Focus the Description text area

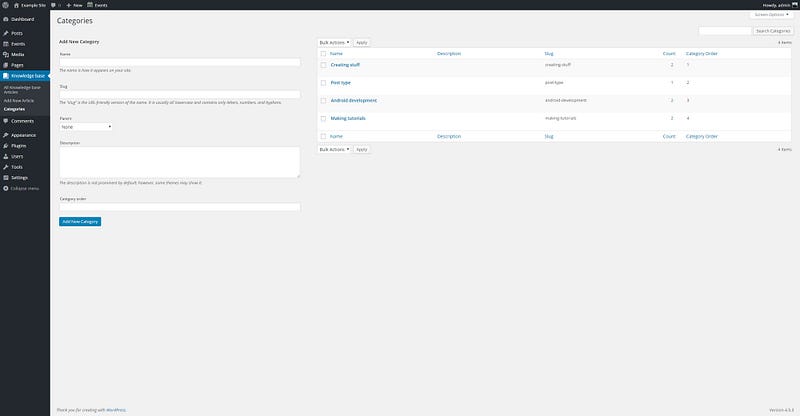[x=180, y=162]
